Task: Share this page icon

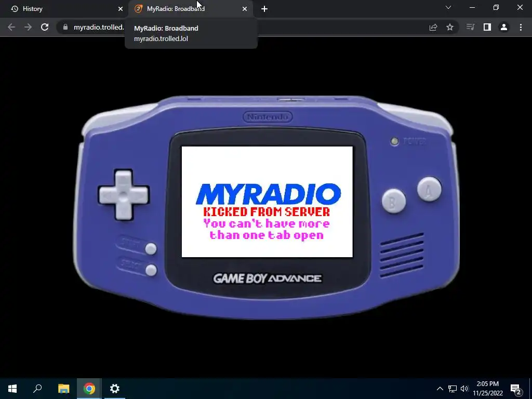Action: coord(433,27)
